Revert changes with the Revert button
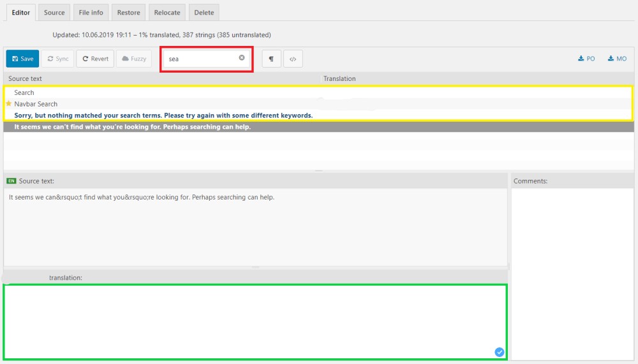The width and height of the screenshot is (638, 364). [95, 59]
